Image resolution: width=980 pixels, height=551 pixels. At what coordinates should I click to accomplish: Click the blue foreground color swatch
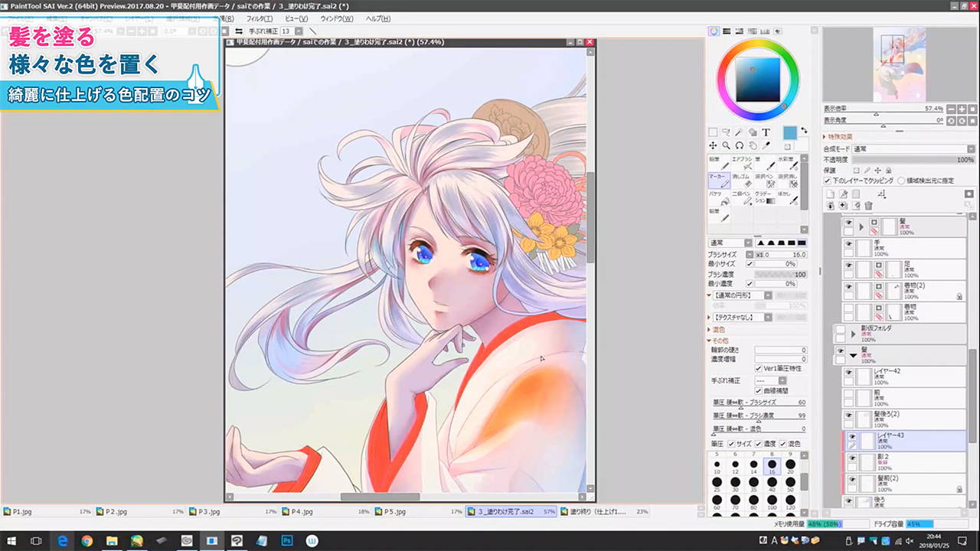(x=789, y=133)
